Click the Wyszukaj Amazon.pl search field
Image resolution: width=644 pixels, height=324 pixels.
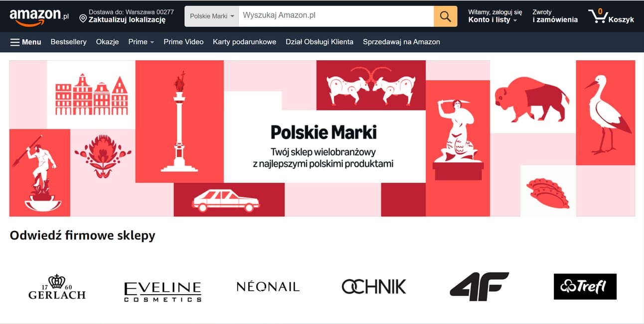pos(336,16)
